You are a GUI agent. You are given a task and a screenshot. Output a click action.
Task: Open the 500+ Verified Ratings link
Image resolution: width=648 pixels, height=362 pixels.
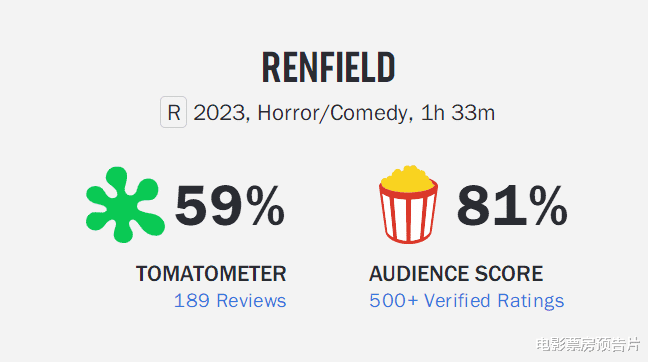467,301
